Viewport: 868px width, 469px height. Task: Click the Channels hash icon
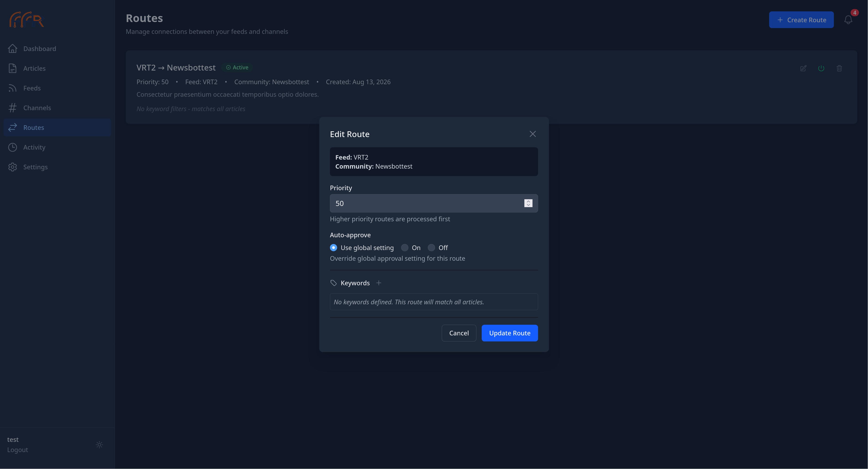pyautogui.click(x=13, y=108)
